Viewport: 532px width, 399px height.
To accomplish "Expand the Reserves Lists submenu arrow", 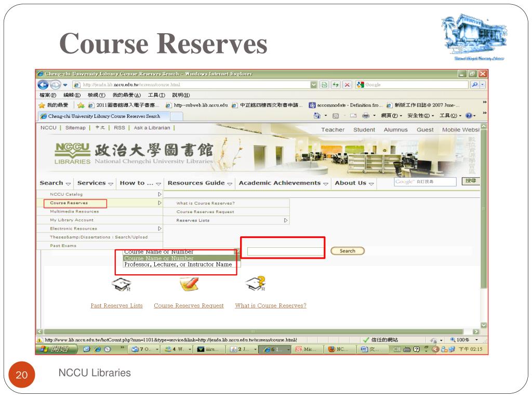I will (x=286, y=220).
